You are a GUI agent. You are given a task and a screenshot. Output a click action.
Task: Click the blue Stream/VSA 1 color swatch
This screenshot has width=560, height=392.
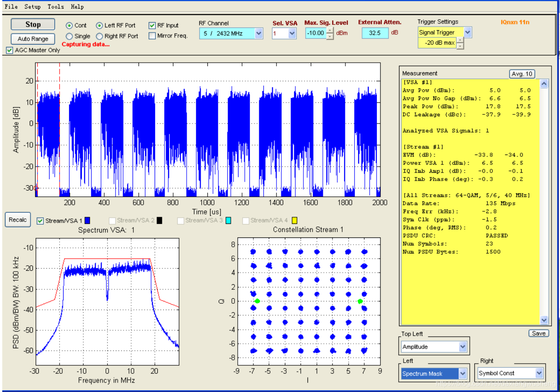[x=87, y=220]
